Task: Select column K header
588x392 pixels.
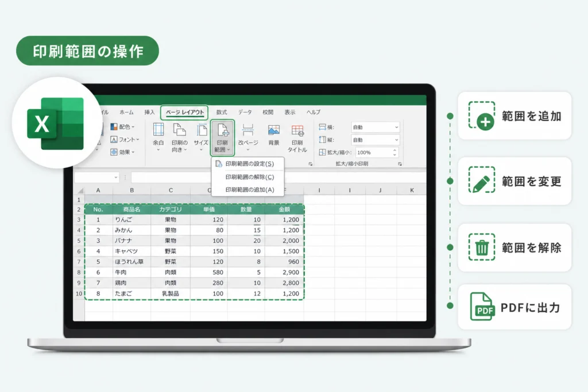Action: pyautogui.click(x=412, y=191)
